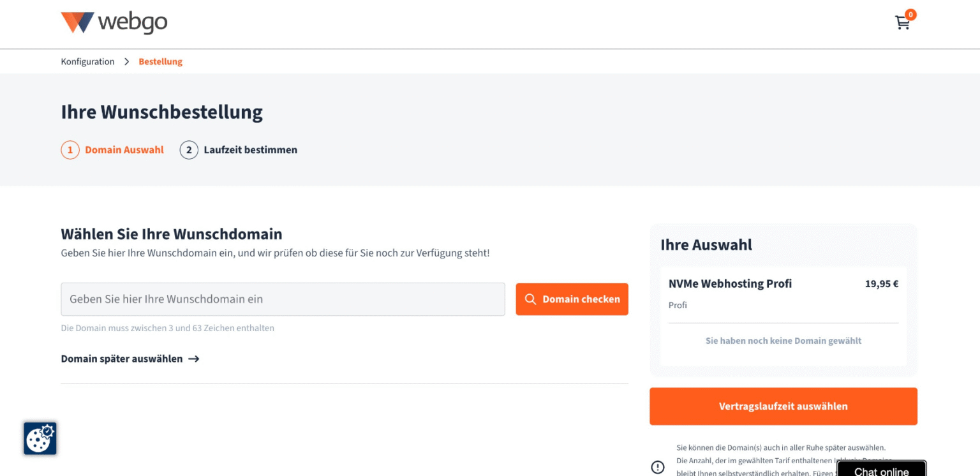
Task: Click the step 2 circle Laufzeit bestimmen
Action: point(189,149)
